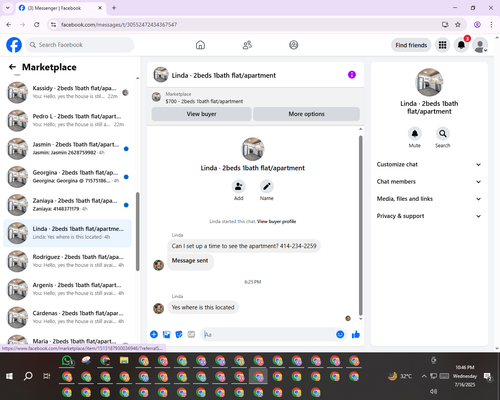Select the Messenger | Facebook browser tab
Image resolution: width=500 pixels, height=400 pixels.
[60, 8]
